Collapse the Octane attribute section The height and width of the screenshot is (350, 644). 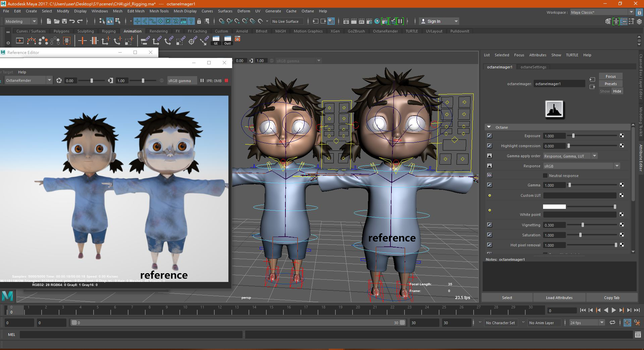[x=489, y=127]
